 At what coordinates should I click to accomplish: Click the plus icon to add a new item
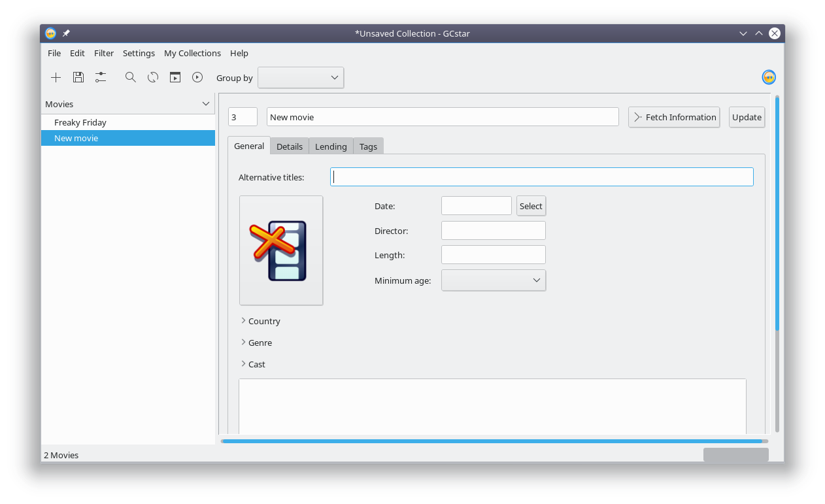pos(56,78)
